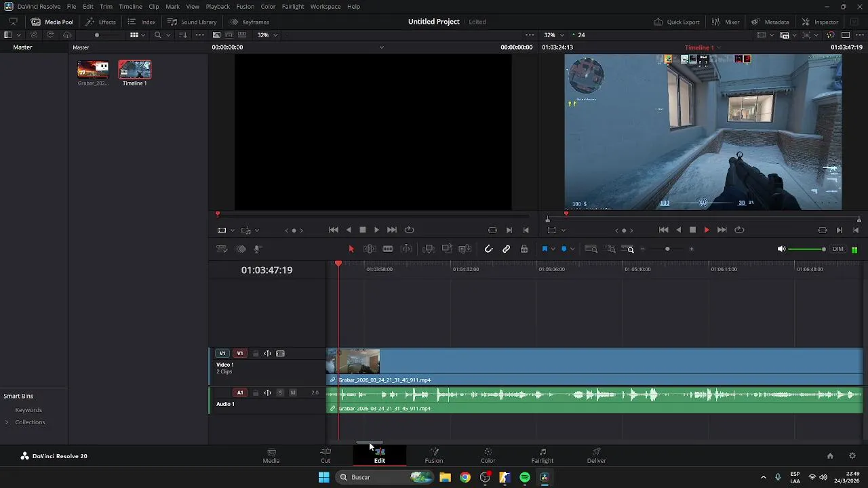Adjust the monitor volume slider
This screenshot has height=488, width=868.
[807, 249]
